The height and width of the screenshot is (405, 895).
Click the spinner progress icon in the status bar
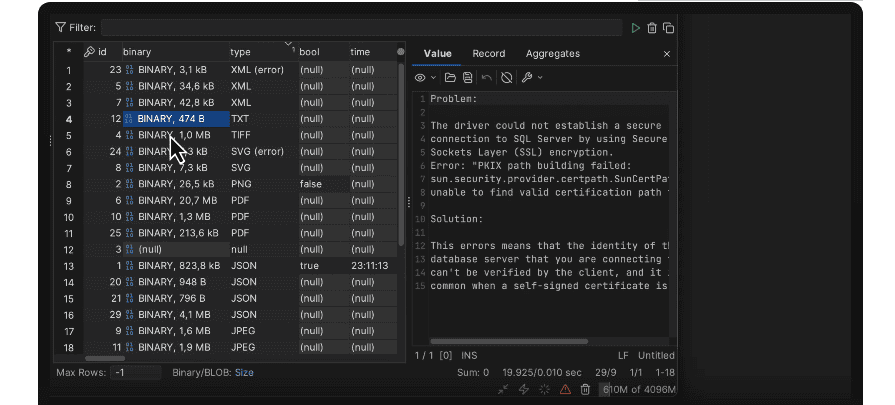pos(545,389)
